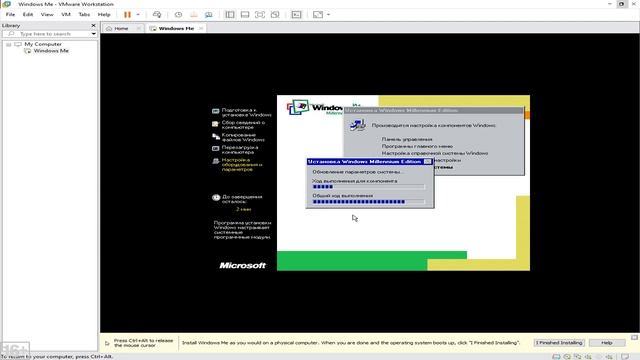Screen dimensions: 640x360
Task: Click the stretch guest display icon
Action: click(318, 15)
